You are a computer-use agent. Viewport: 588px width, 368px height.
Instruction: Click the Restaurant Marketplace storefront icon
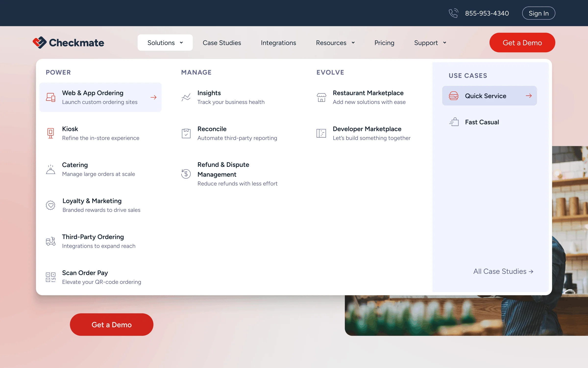click(321, 97)
